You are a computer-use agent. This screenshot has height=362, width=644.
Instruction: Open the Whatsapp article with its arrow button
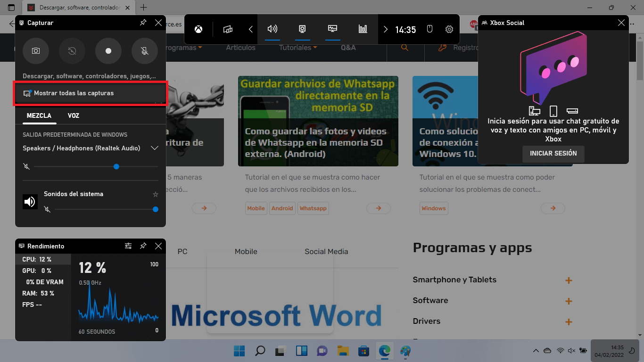[379, 208]
